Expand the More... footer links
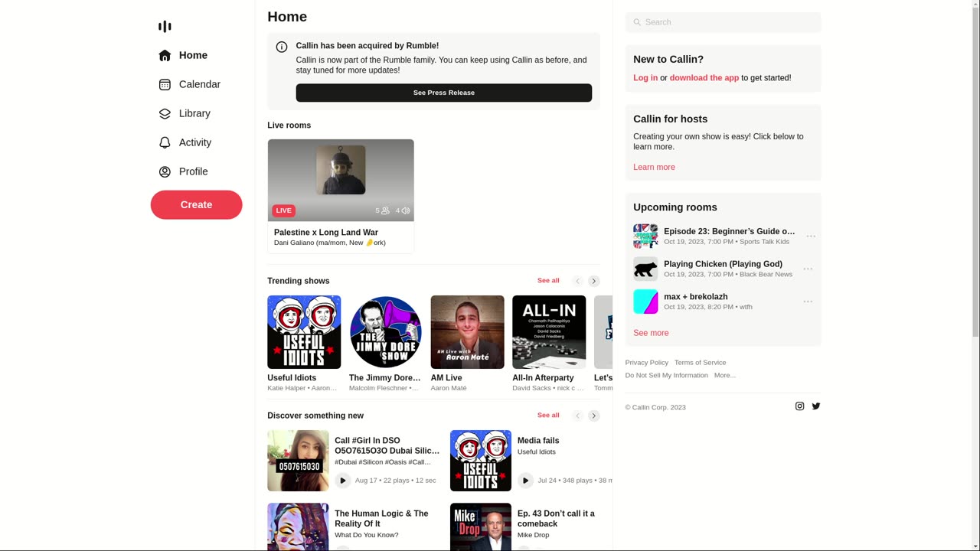The width and height of the screenshot is (980, 551). 724,376
